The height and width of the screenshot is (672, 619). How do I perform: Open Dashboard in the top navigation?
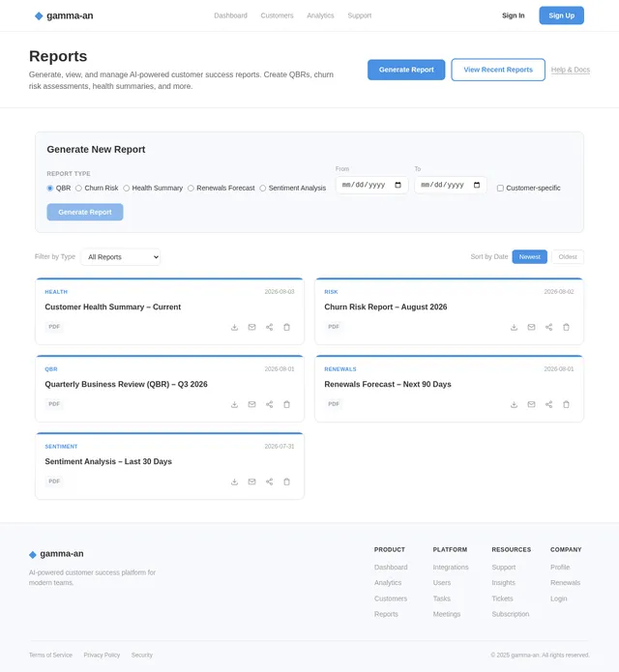click(230, 15)
